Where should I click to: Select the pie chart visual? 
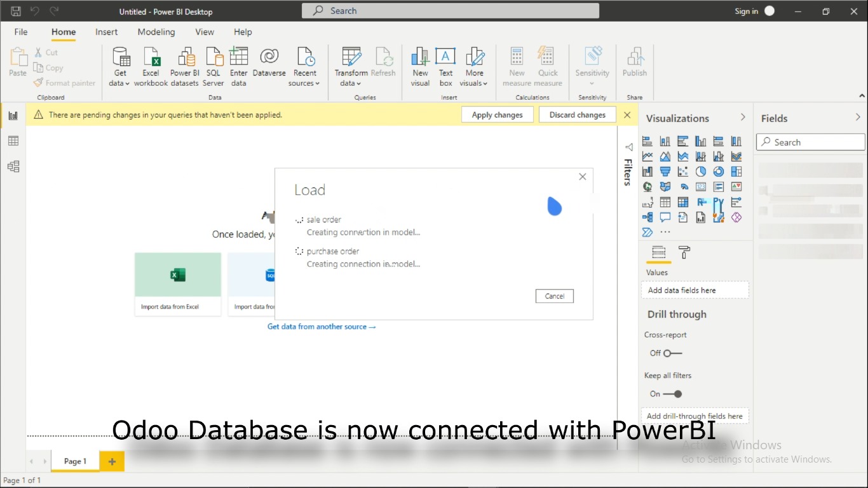(701, 172)
